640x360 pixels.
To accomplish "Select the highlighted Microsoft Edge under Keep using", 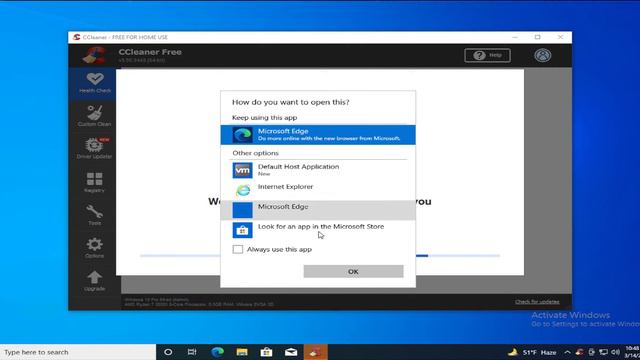I will coord(318,135).
